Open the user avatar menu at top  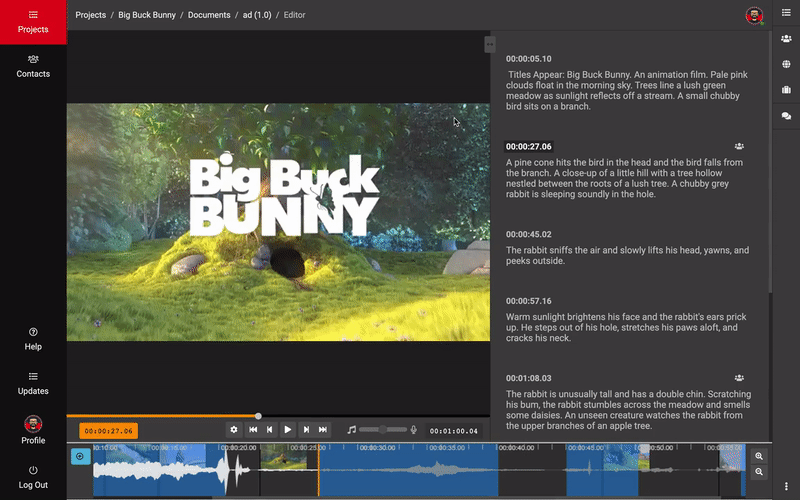[x=754, y=15]
